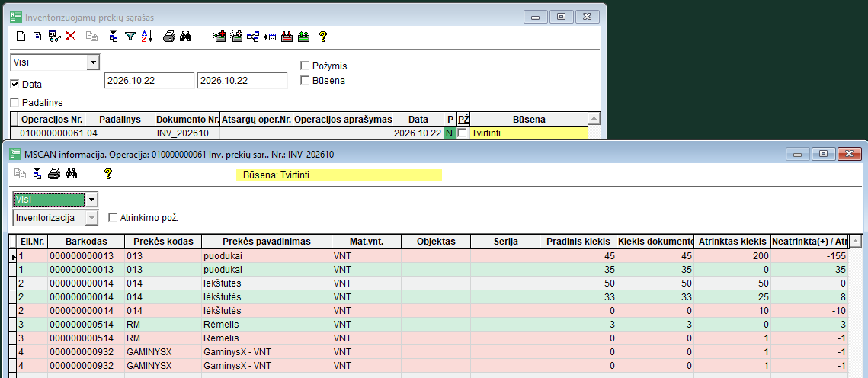Click the binoculars search icon in the Inventorizuojamų prekių sąrašas toolbar
Screen dimensions: 868x378
coord(185,37)
